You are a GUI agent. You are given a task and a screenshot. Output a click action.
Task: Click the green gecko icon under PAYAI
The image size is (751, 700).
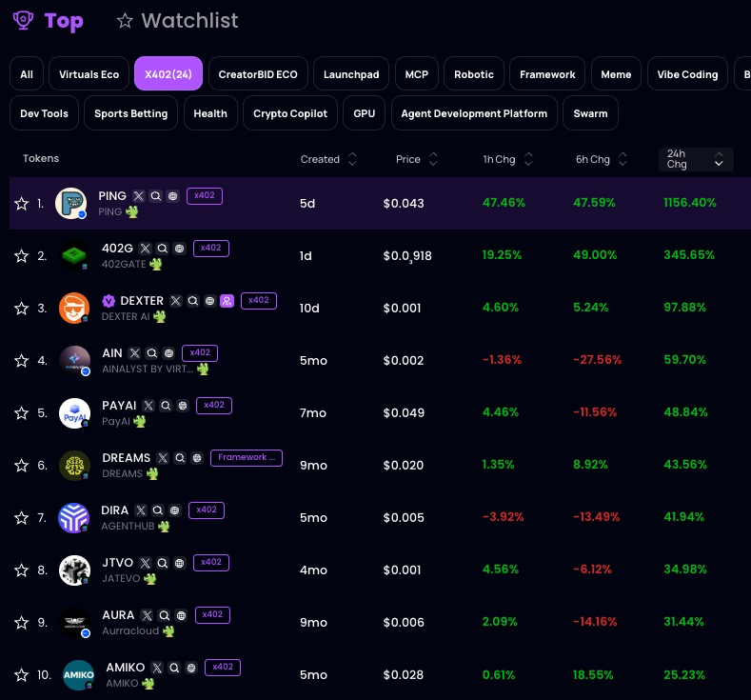point(140,421)
